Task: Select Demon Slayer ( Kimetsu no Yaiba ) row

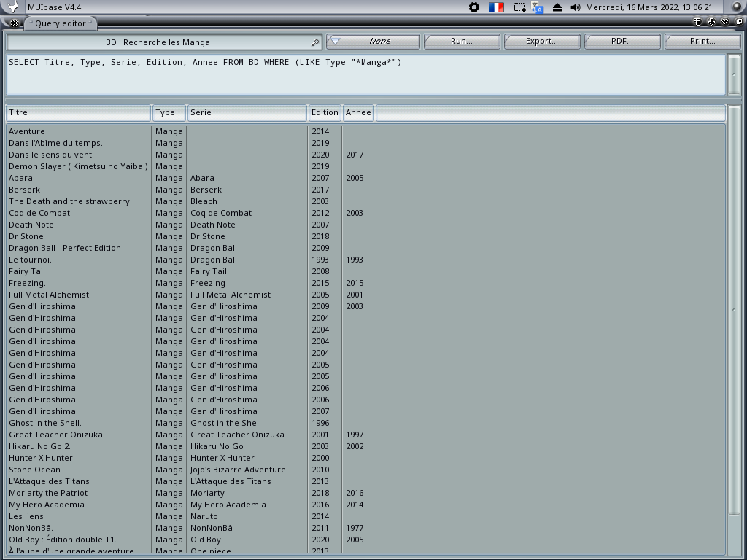Action: point(365,166)
